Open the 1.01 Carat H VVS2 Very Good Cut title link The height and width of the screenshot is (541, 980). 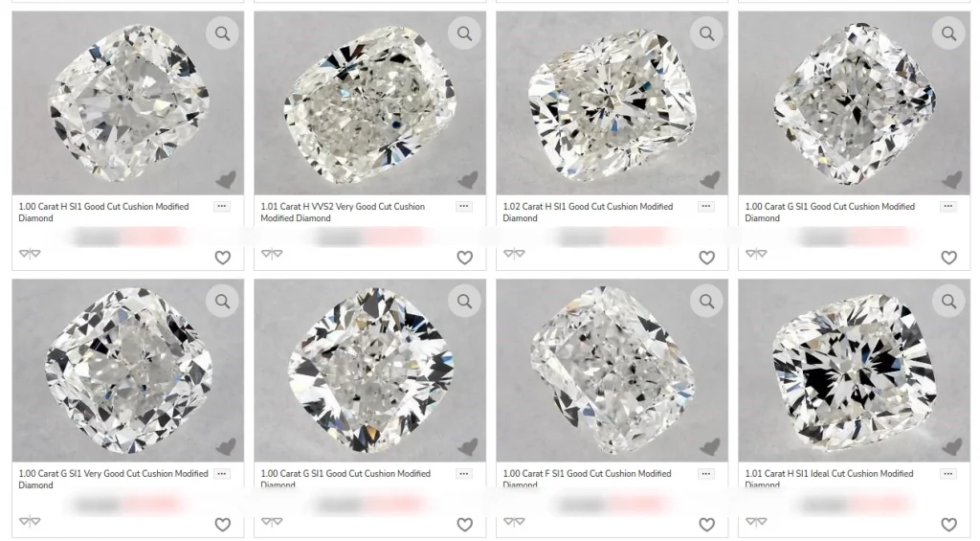343,212
